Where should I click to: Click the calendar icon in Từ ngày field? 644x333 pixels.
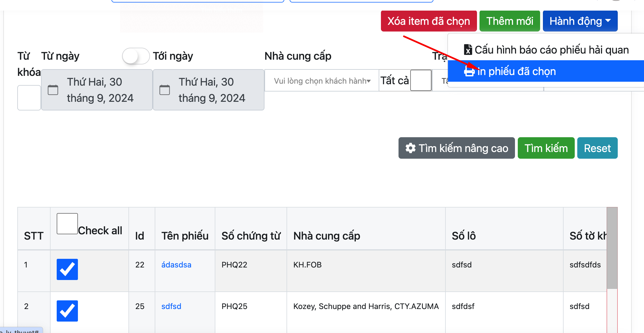pyautogui.click(x=53, y=90)
